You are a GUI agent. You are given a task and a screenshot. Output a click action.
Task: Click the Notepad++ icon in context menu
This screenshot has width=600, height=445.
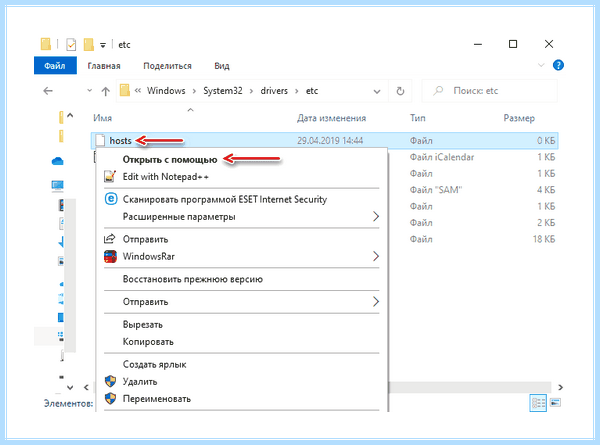coord(110,176)
